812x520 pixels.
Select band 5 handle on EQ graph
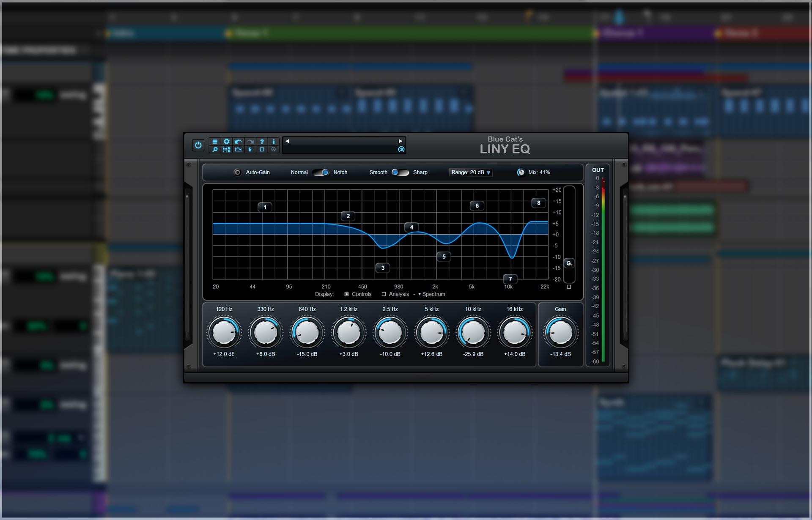444,256
